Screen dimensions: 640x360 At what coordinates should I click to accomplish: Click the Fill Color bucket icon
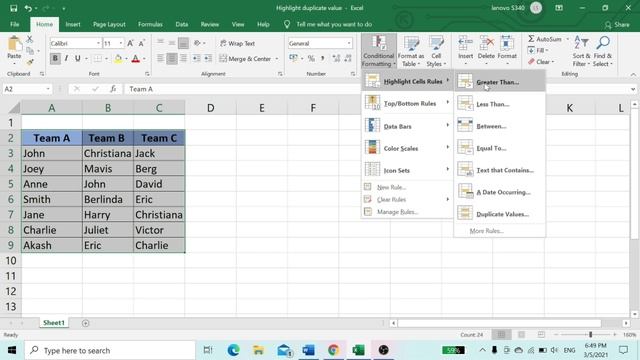point(118,59)
